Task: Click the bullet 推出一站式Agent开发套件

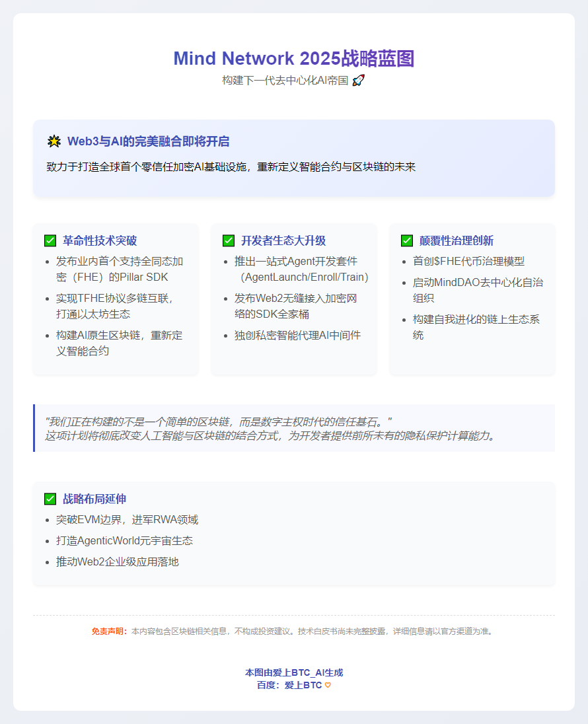Action: [x=301, y=270]
